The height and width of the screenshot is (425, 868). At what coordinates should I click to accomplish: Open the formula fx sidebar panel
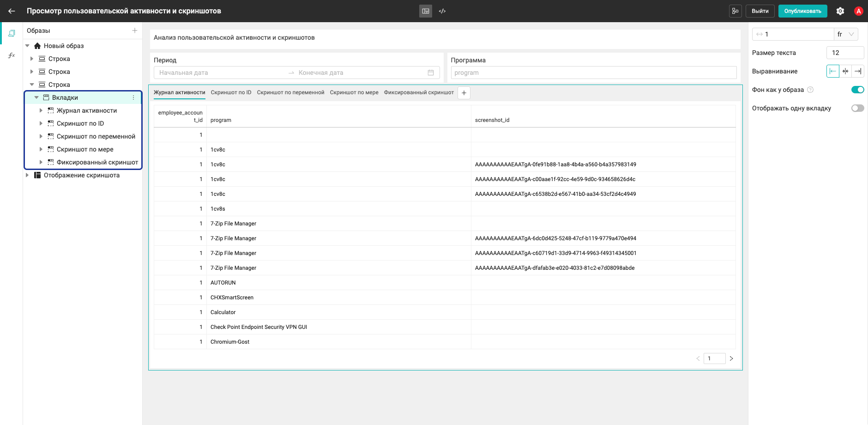pos(12,55)
